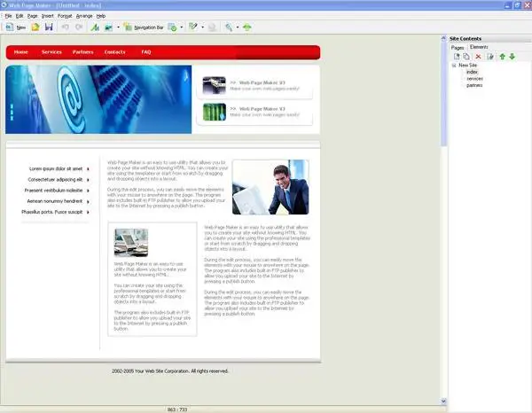532x413 pixels.
Task: Open the Zoom dropdown arrow
Action: (x=238, y=27)
